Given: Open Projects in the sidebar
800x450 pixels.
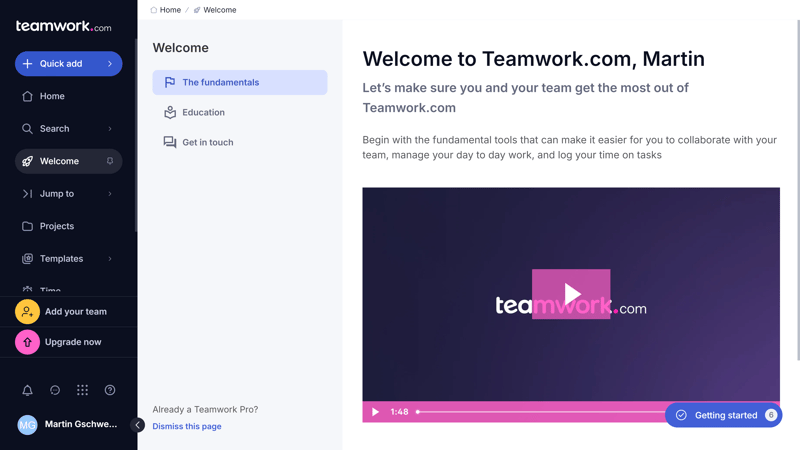Looking at the screenshot, I should (x=68, y=226).
